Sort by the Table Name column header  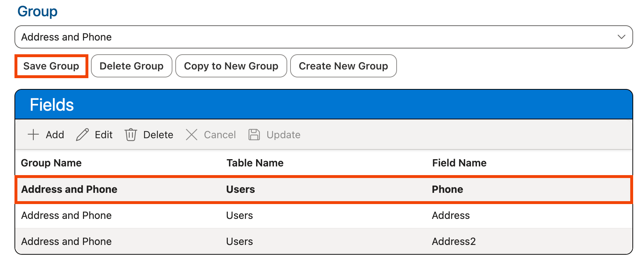click(x=255, y=163)
